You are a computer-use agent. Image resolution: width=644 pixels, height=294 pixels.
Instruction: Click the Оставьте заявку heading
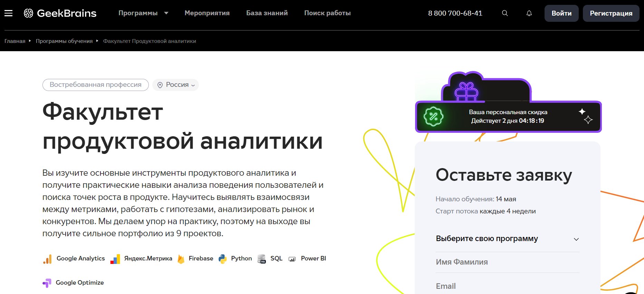(x=504, y=175)
